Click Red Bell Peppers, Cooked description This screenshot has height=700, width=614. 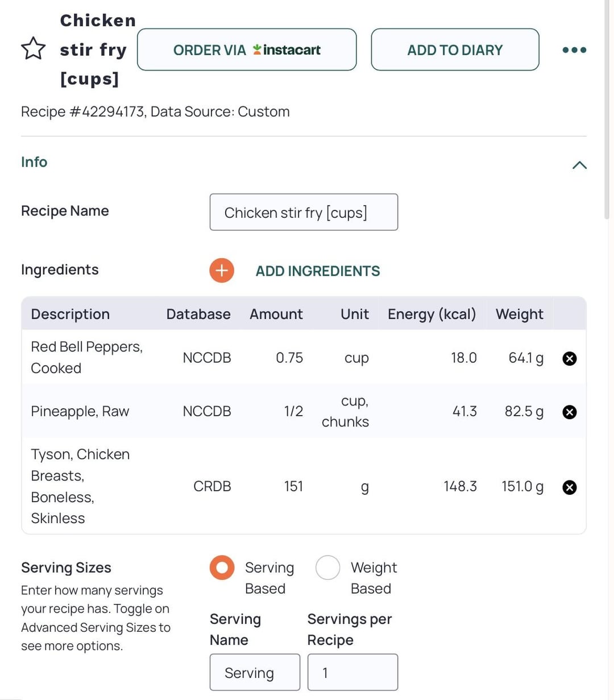pyautogui.click(x=87, y=357)
